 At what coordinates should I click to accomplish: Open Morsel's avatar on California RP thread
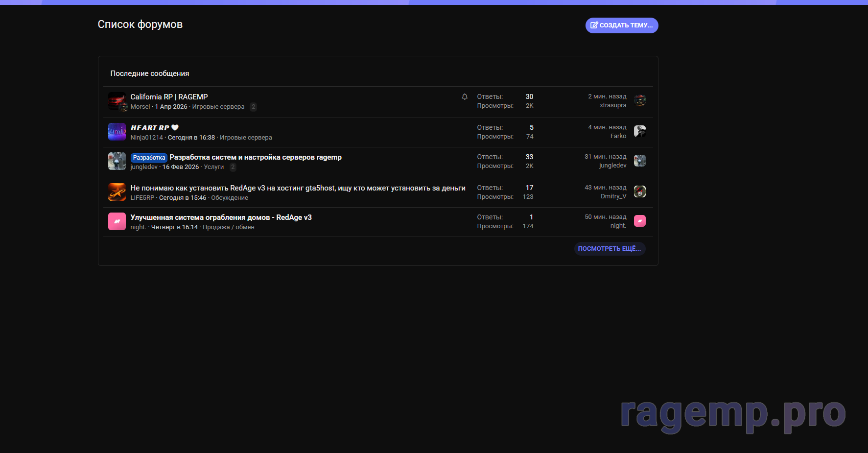pos(117,101)
